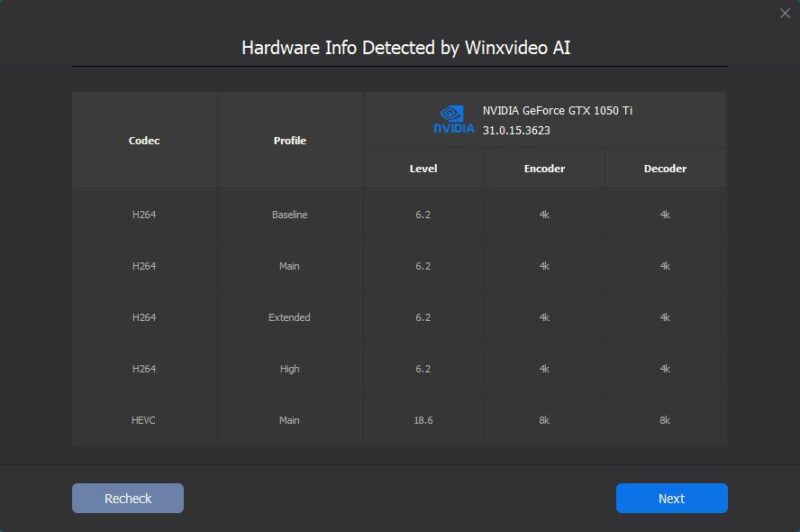The width and height of the screenshot is (800, 532).
Task: Select the HEVC decoder 8k cell
Action: (665, 420)
